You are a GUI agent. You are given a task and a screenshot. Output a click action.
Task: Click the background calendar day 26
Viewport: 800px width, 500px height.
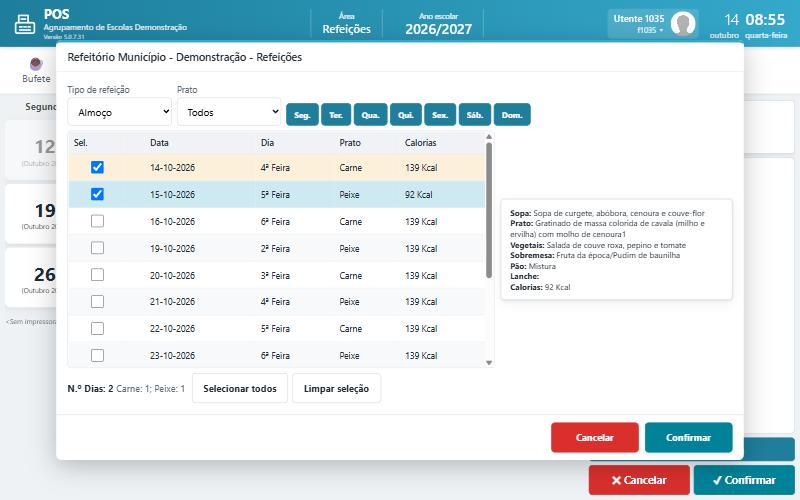(31, 278)
